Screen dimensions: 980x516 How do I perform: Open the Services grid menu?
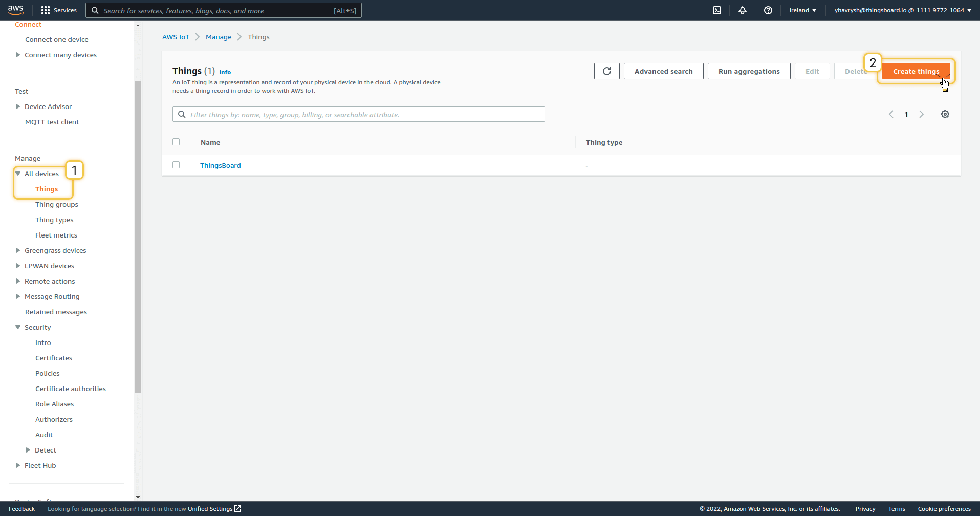(x=58, y=10)
